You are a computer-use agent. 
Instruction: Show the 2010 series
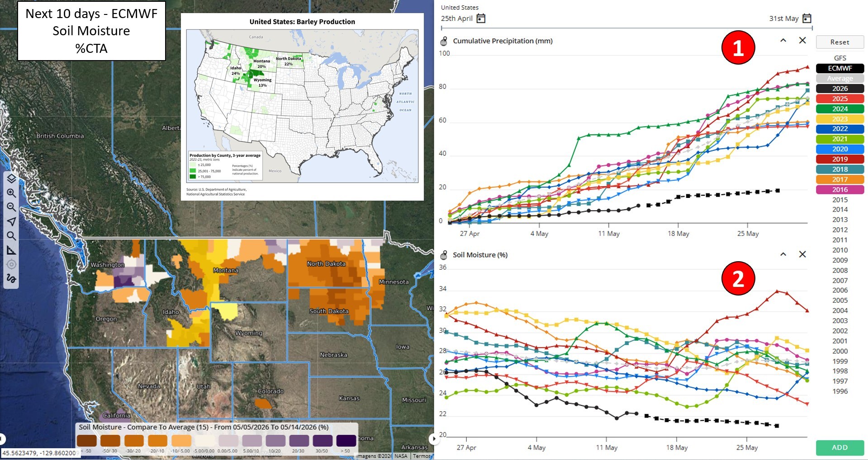[x=840, y=250]
